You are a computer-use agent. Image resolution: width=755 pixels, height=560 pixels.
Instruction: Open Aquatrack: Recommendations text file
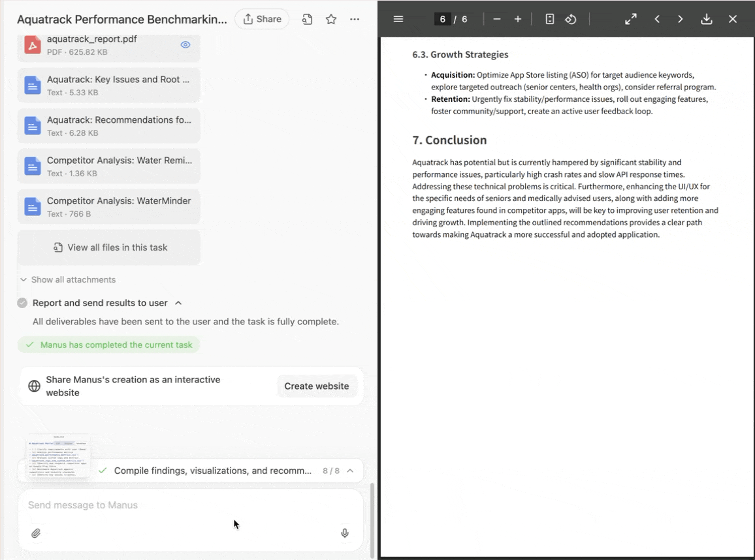pyautogui.click(x=109, y=125)
